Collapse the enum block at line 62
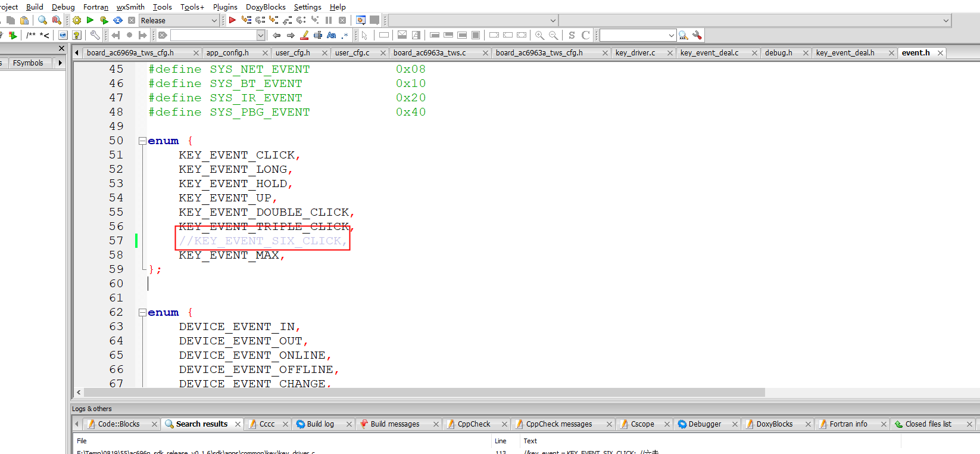The height and width of the screenshot is (454, 980). click(142, 313)
